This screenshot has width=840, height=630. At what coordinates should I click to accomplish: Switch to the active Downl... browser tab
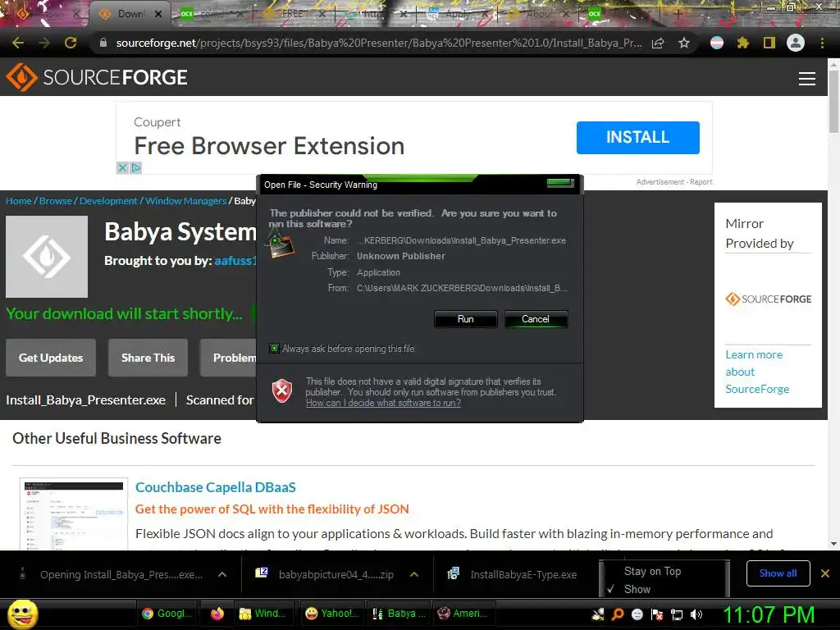pyautogui.click(x=130, y=14)
